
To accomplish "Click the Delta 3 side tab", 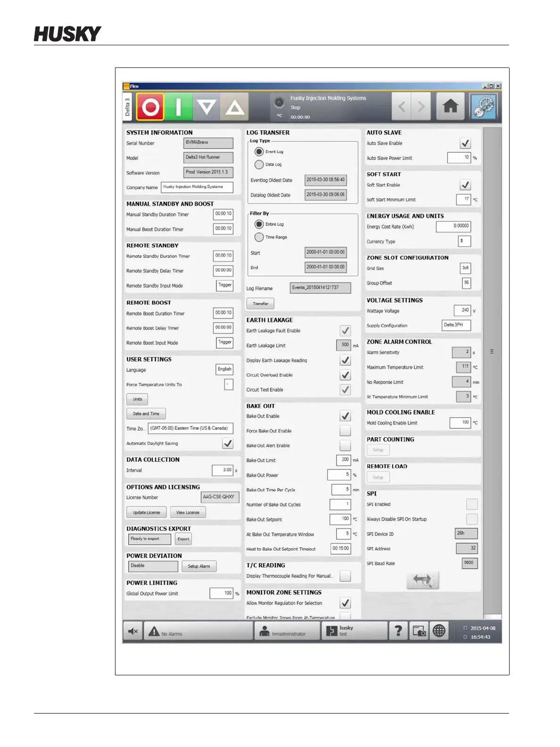I will [x=128, y=107].
